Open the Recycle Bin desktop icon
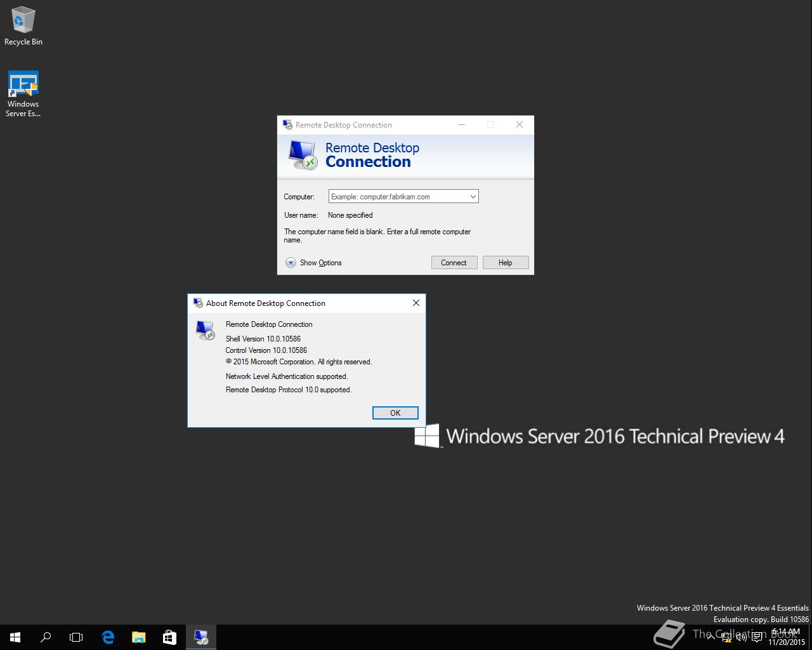Screen dimensions: 812x650 pos(23,26)
